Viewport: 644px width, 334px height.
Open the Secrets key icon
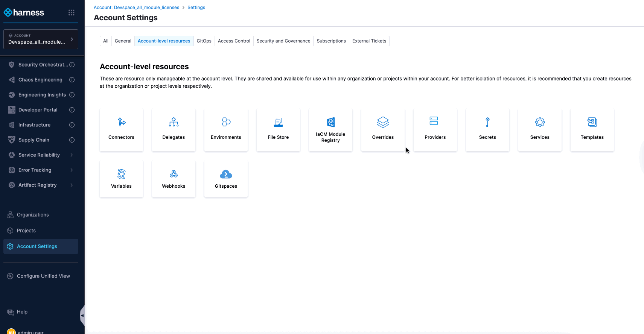[487, 122]
